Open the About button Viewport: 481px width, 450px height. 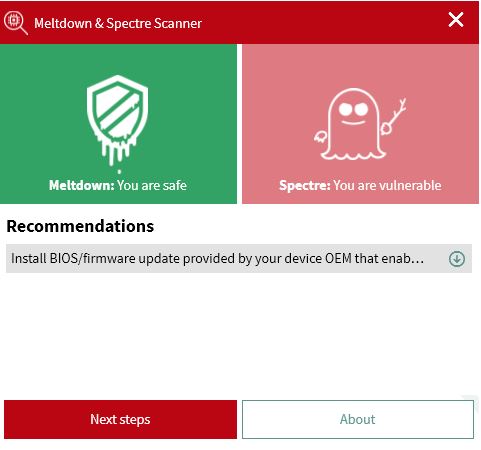tap(358, 419)
